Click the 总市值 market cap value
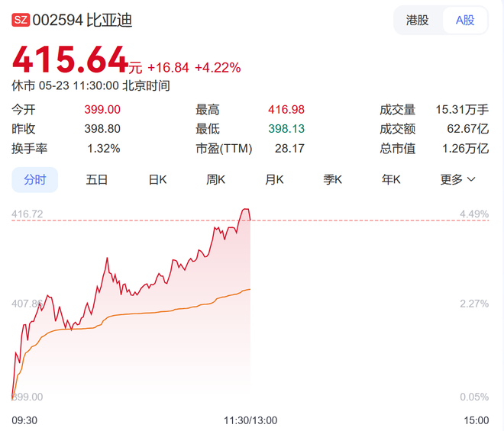The image size is (504, 431). [x=465, y=149]
